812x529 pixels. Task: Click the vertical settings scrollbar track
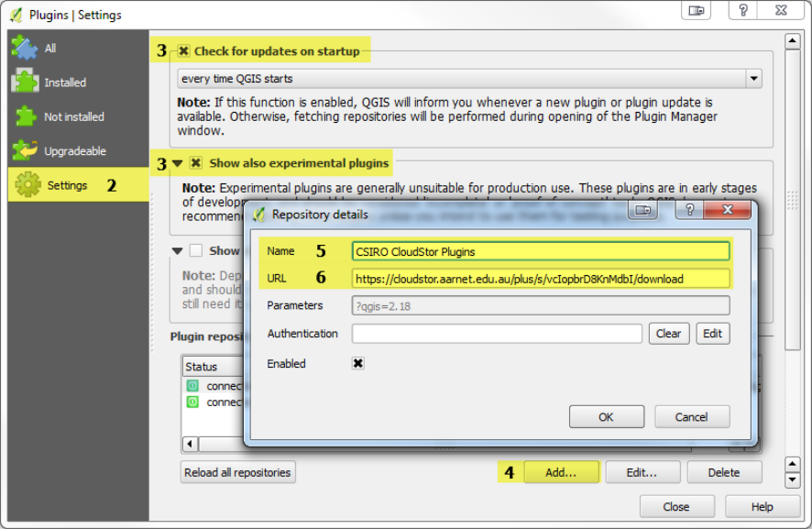[793, 200]
